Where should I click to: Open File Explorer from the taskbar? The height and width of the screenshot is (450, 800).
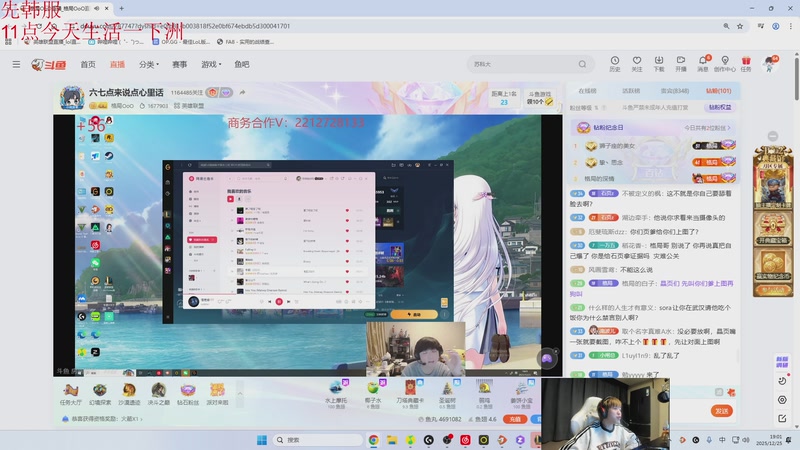tap(392, 440)
